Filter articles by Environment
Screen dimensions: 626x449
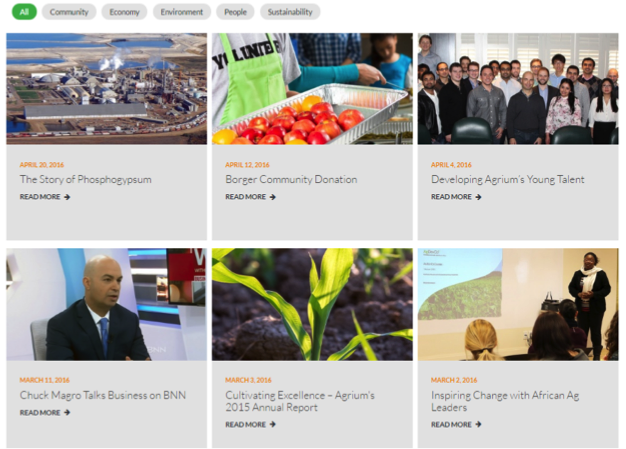click(182, 12)
